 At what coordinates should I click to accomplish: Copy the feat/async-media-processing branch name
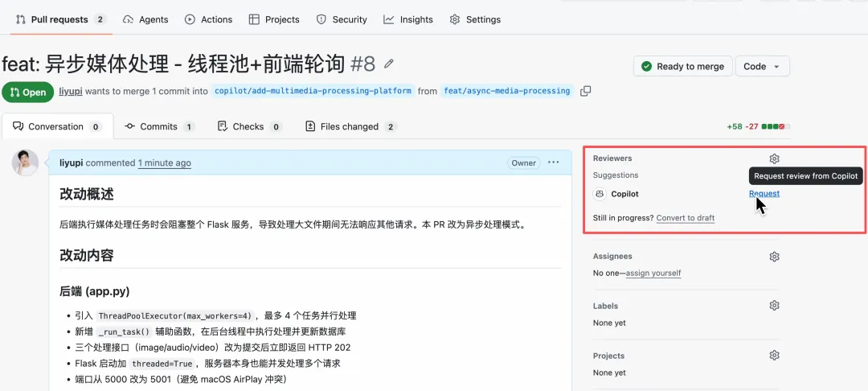585,91
